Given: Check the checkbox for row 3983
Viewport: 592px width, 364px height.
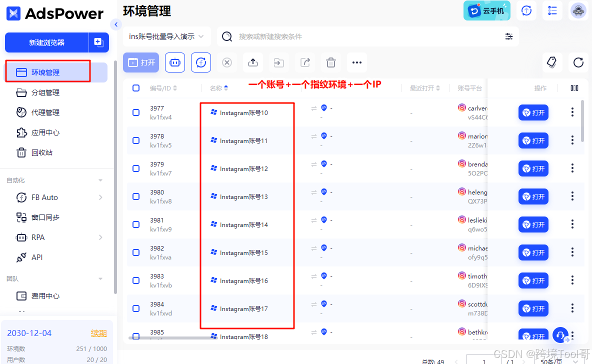Looking at the screenshot, I should (x=136, y=280).
